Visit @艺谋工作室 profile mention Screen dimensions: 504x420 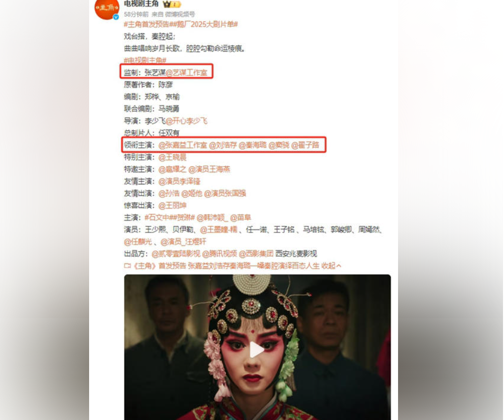(x=187, y=73)
